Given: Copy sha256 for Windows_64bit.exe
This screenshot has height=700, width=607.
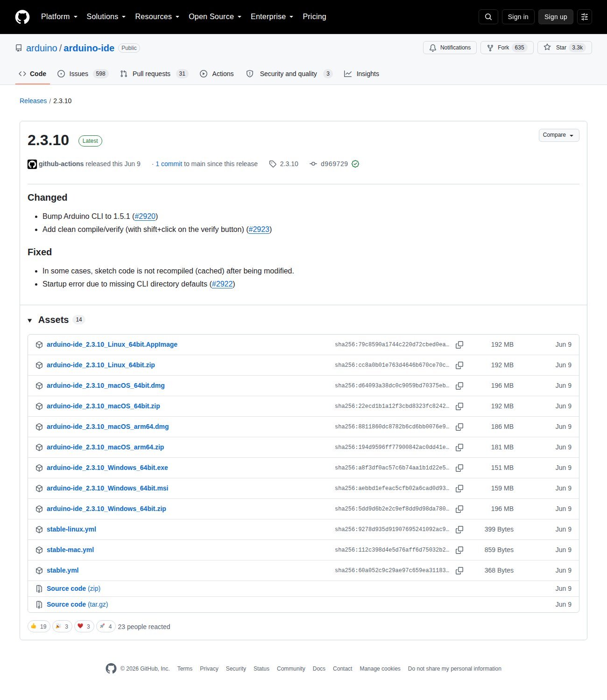Looking at the screenshot, I should [x=459, y=468].
